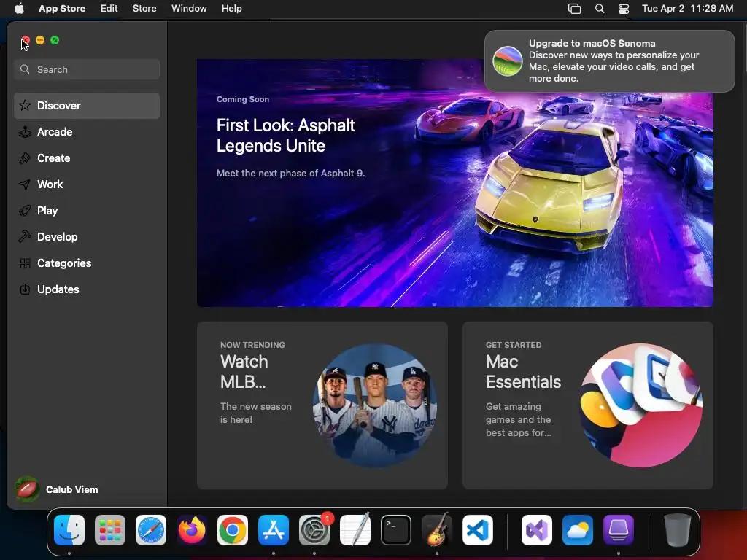This screenshot has width=747, height=560.
Task: Open blue Visual Studio Code icon
Action: pos(477,530)
